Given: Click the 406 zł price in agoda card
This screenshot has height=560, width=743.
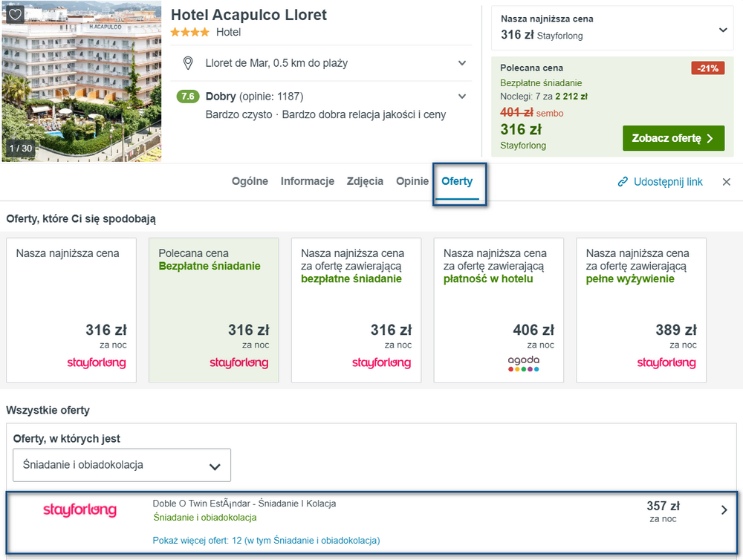Looking at the screenshot, I should (533, 330).
